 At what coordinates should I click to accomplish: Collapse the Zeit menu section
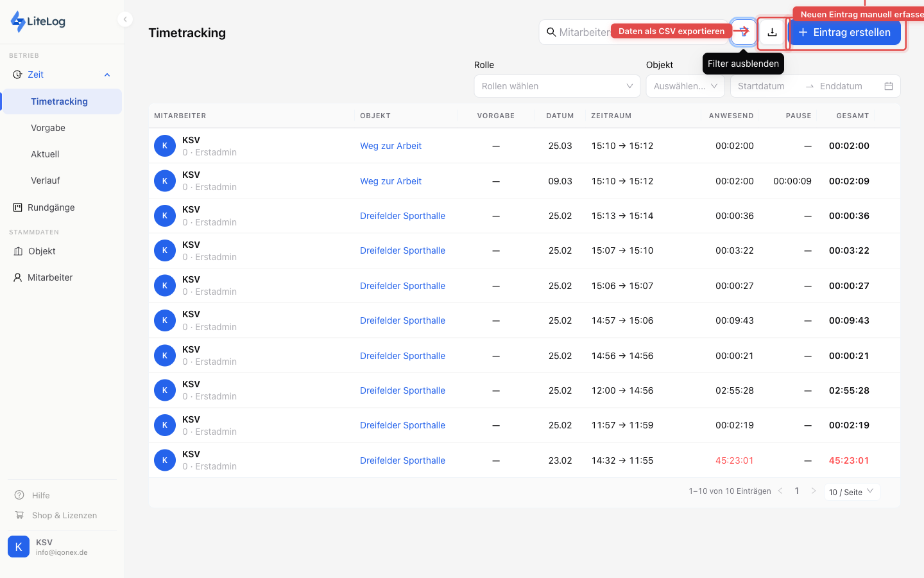107,74
